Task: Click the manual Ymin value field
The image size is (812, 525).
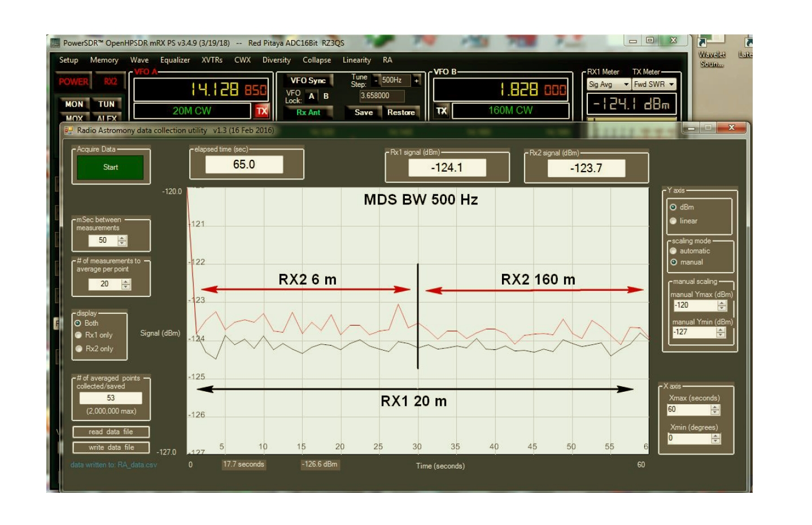Action: 694,333
